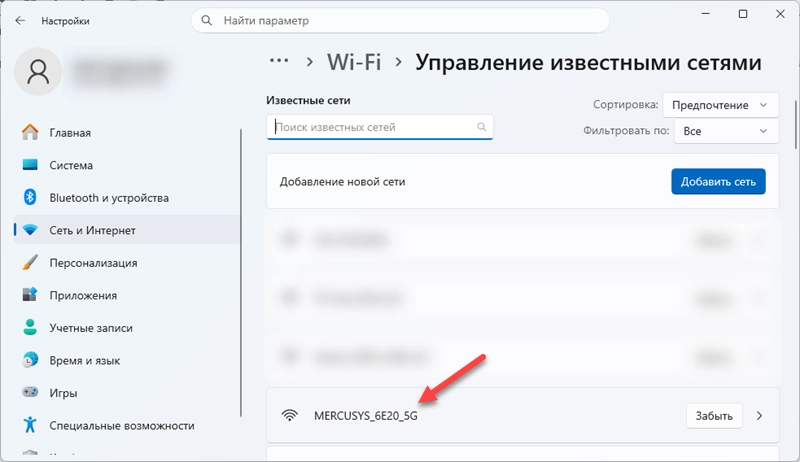The height and width of the screenshot is (462, 800).
Task: Click Добавить сеть button
Action: click(x=718, y=182)
